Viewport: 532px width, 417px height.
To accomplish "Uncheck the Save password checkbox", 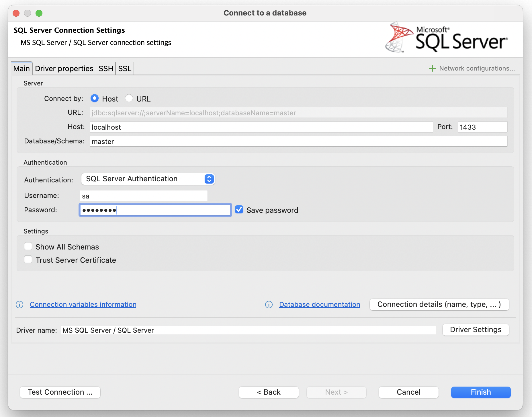I will [x=239, y=210].
